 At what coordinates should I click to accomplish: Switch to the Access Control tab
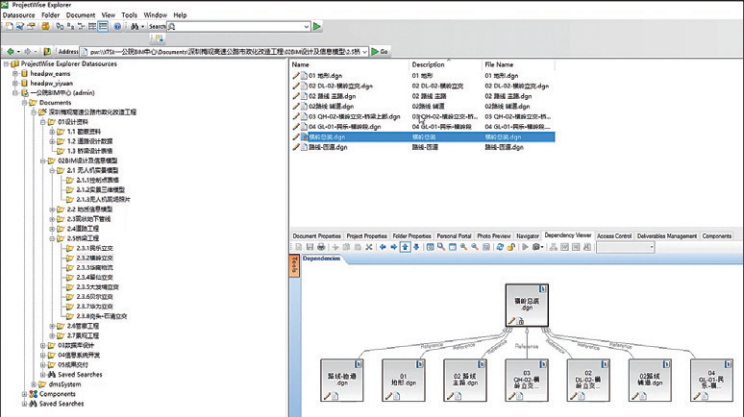614,236
